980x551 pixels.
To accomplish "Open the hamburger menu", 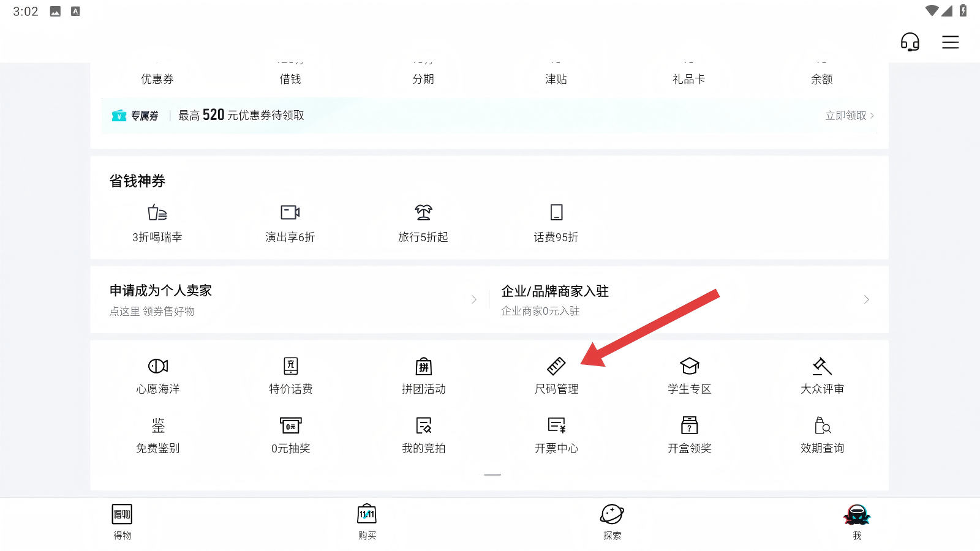I will click(x=950, y=42).
